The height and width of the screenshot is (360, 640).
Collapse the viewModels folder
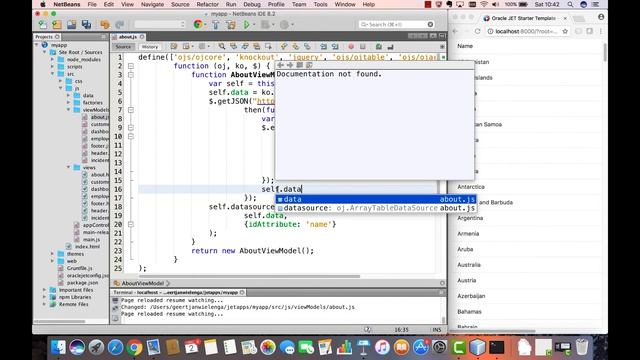[x=68, y=110]
